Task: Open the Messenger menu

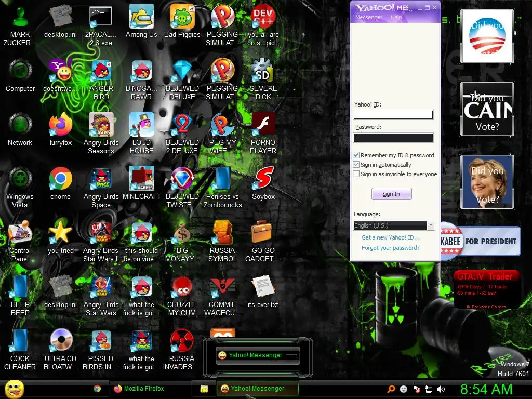Action: click(368, 17)
